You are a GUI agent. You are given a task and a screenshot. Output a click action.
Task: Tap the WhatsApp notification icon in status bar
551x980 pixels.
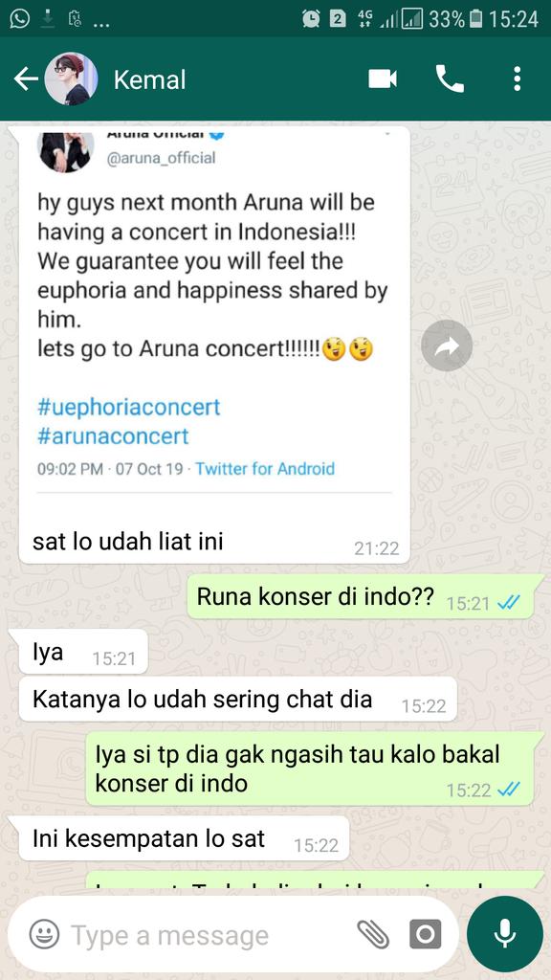coord(19,19)
